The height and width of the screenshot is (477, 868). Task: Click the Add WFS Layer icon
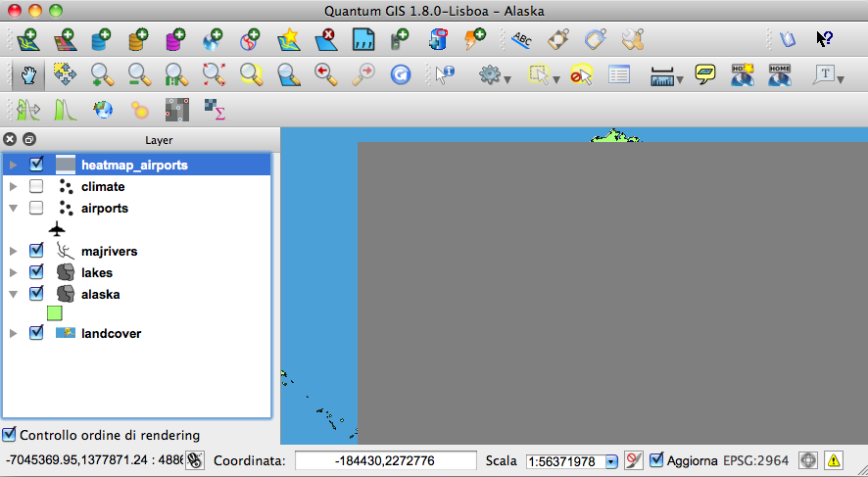(250, 40)
